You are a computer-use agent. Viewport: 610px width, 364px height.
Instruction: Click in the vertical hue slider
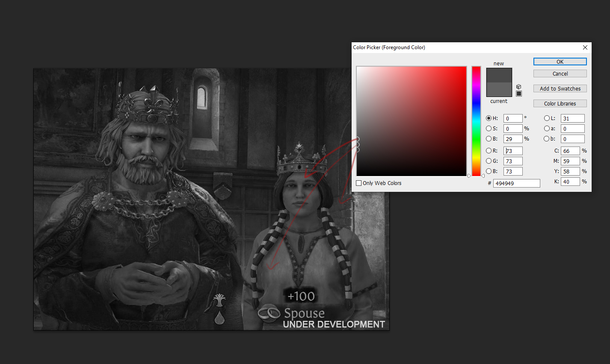tap(476, 121)
